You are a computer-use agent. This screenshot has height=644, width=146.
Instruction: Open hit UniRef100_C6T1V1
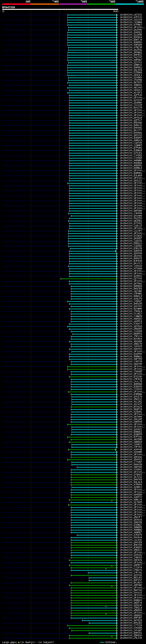coord(131,15)
